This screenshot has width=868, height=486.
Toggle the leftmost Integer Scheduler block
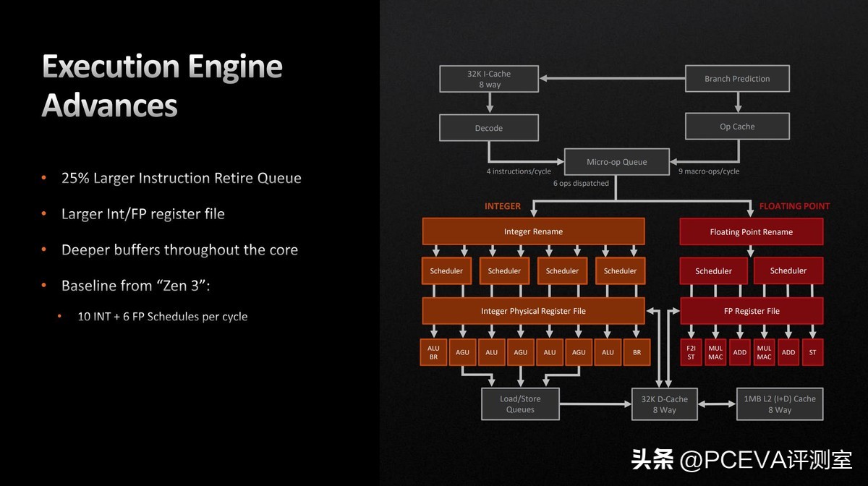(x=446, y=270)
